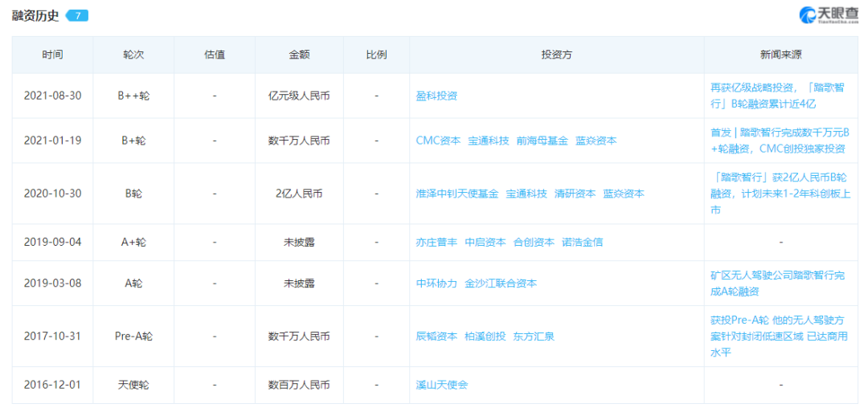Select the 亿元级人民币 amount cell
This screenshot has height=412, width=868.
[x=299, y=96]
